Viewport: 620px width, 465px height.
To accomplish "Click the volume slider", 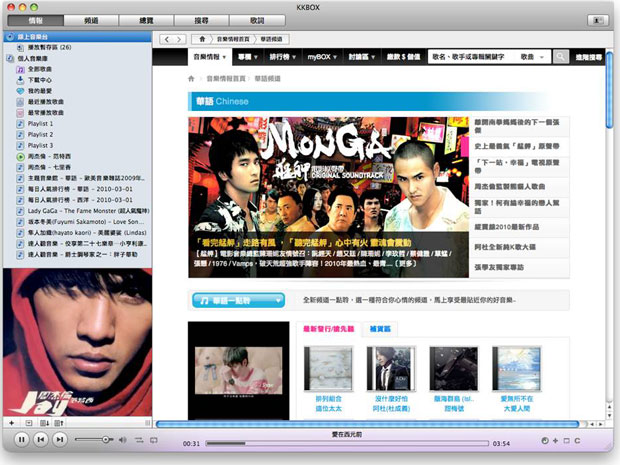I will pos(105,440).
